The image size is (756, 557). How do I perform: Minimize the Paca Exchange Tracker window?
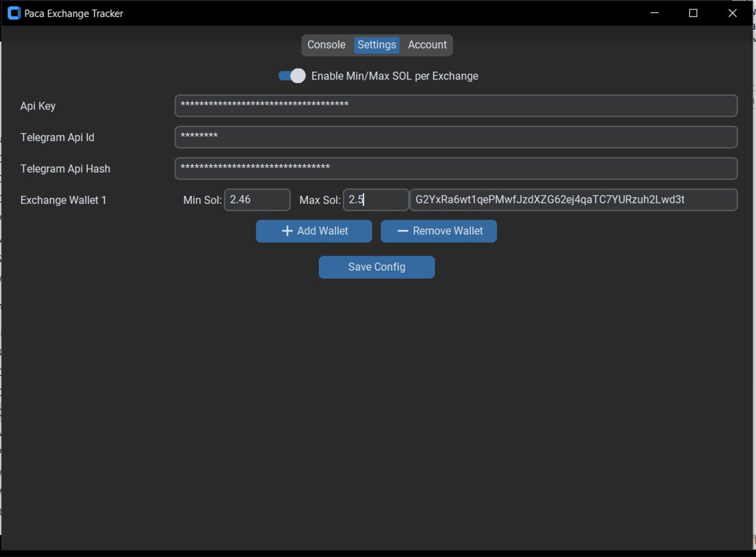655,13
